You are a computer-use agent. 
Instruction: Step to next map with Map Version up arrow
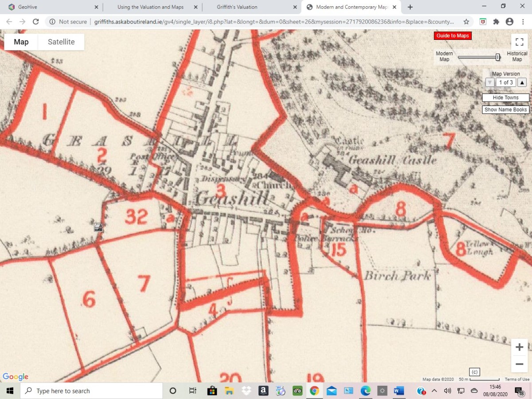click(522, 82)
